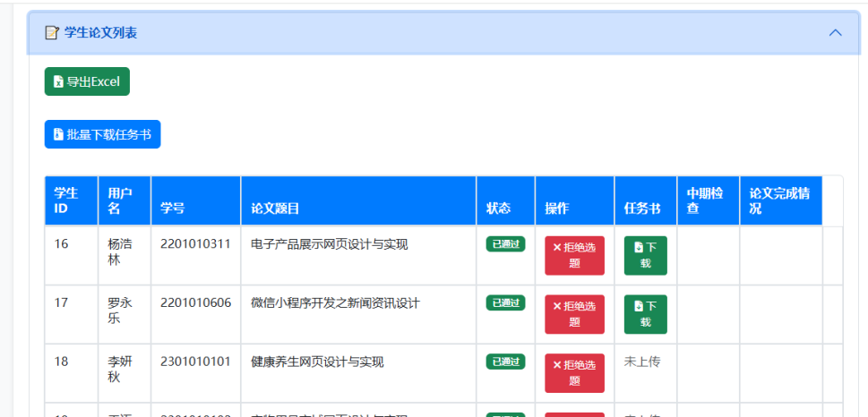Screen dimensions: 868x417
Task: Click the file icon on 批量下载任务书
Action: (x=58, y=134)
